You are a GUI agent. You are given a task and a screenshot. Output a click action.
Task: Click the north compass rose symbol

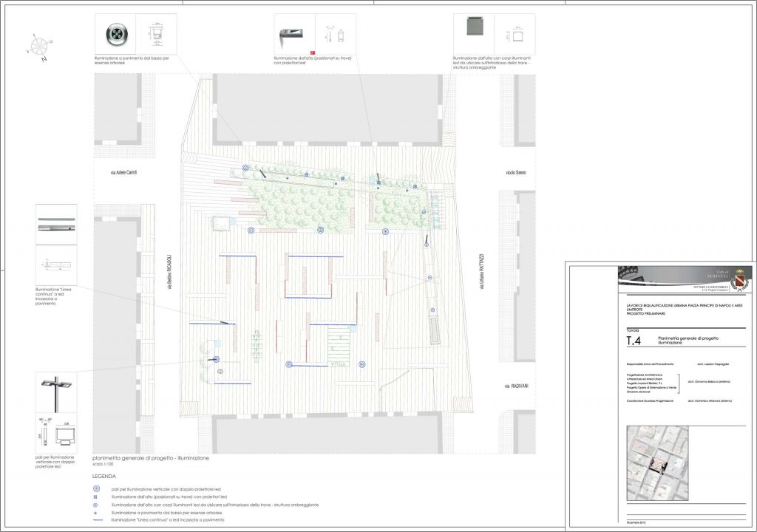coord(38,45)
